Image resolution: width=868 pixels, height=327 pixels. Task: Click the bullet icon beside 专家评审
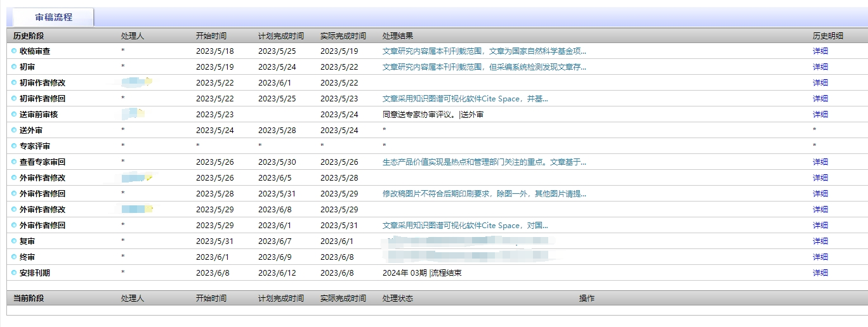click(x=14, y=146)
